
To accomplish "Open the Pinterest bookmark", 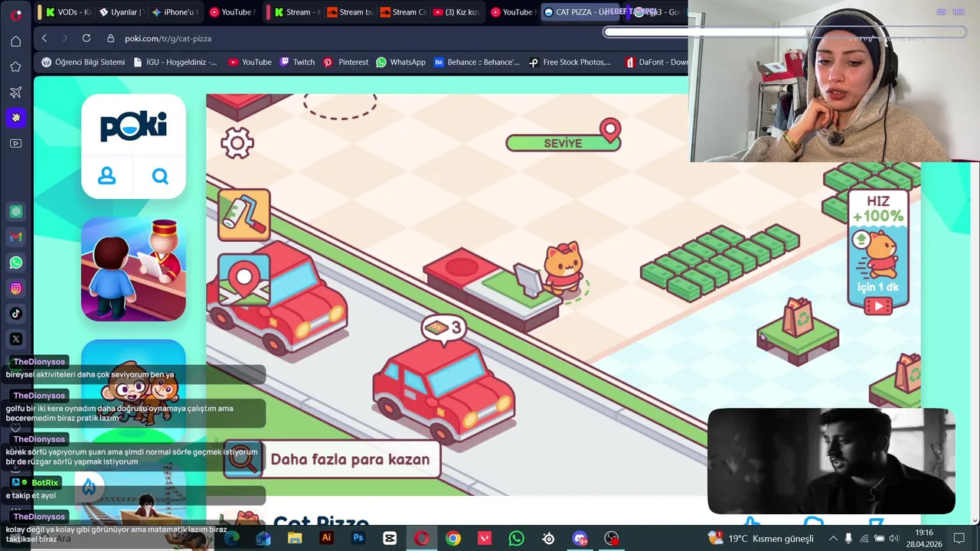I will tap(346, 62).
